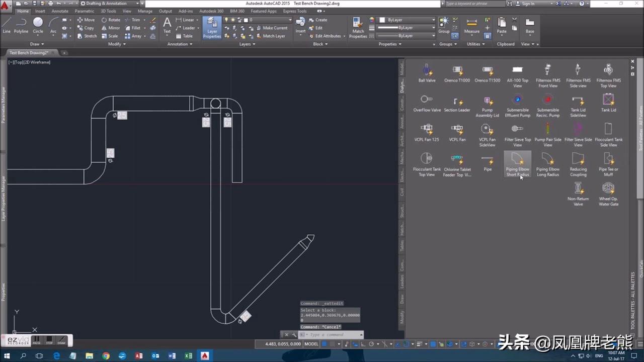The image size is (644, 362).
Task: Toggle grid display in status bar
Action: tap(325, 344)
